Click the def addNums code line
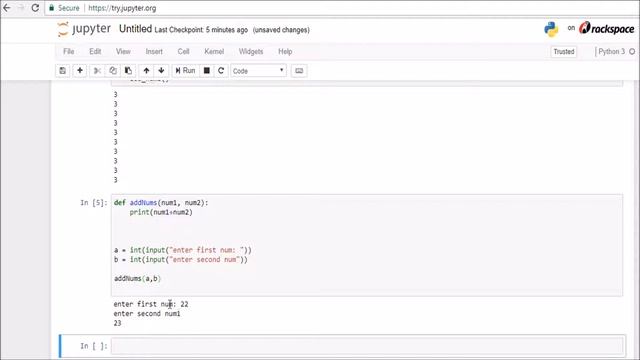 click(x=161, y=203)
